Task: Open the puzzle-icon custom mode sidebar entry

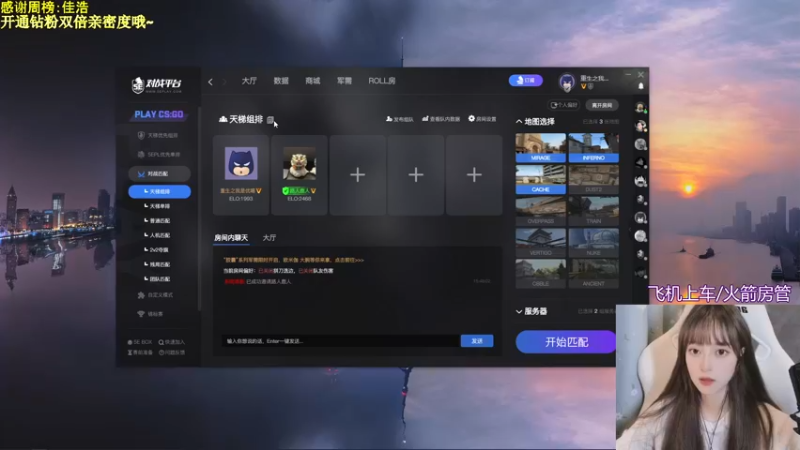Action: pyautogui.click(x=156, y=295)
